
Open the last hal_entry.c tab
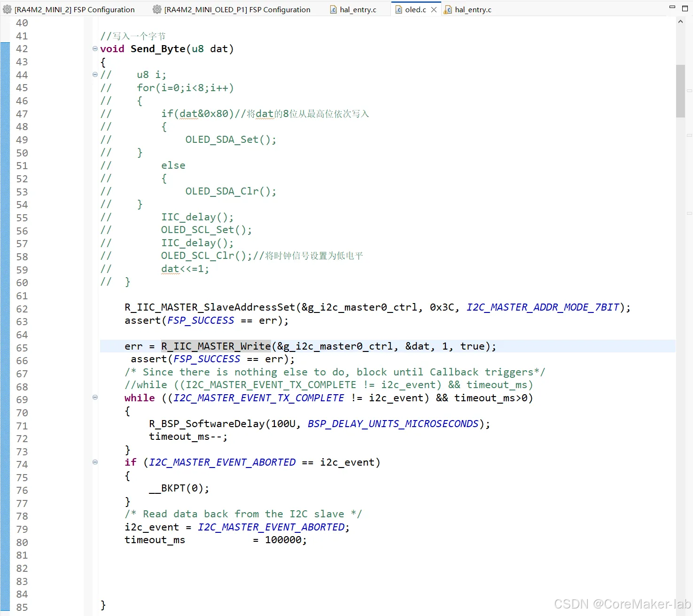tap(468, 9)
